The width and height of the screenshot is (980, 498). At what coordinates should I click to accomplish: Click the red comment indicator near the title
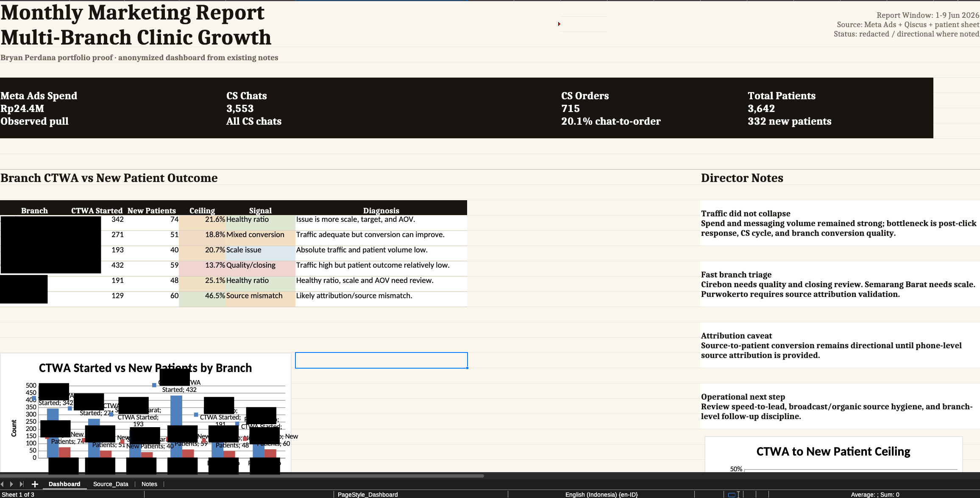(559, 24)
